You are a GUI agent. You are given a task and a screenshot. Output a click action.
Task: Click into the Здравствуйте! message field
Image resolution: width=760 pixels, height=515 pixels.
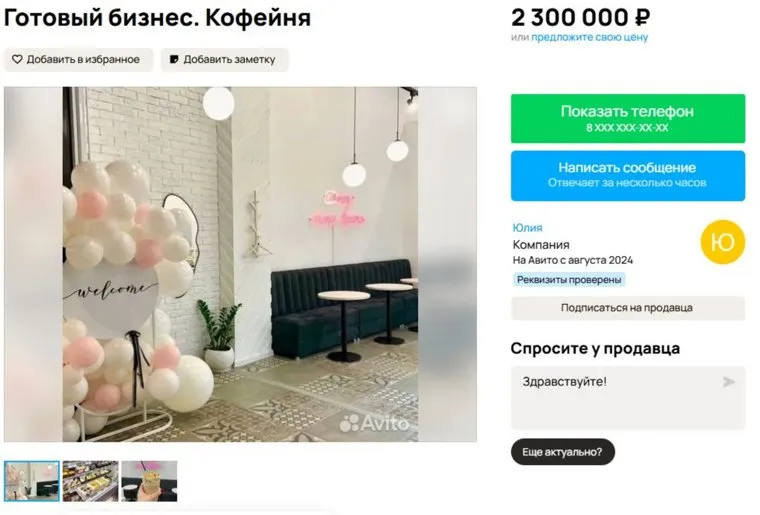click(628, 398)
